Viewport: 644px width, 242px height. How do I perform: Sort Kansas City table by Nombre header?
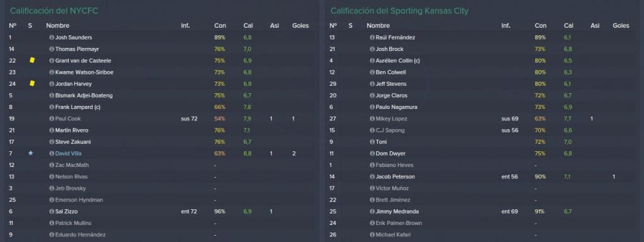point(378,25)
